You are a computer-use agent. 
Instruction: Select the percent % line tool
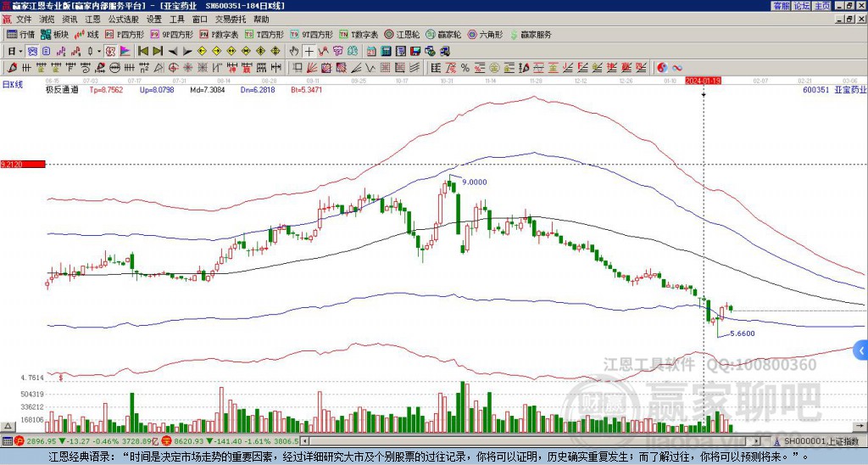(465, 68)
